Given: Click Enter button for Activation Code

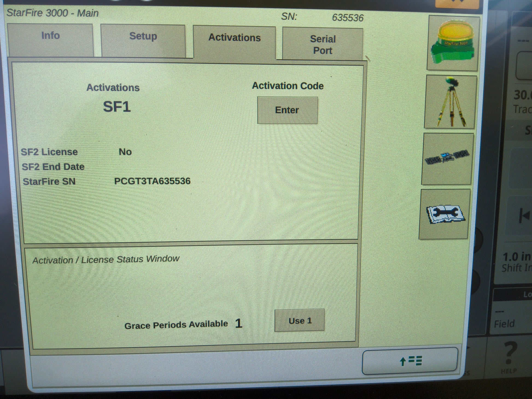Looking at the screenshot, I should pyautogui.click(x=287, y=110).
